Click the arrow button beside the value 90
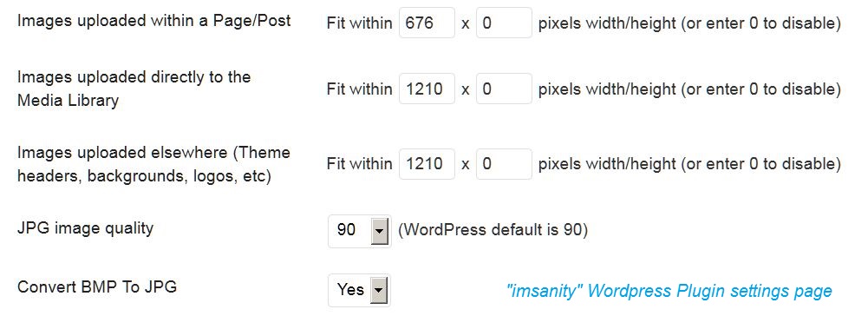Viewport: 868px width, 316px height. point(379,231)
